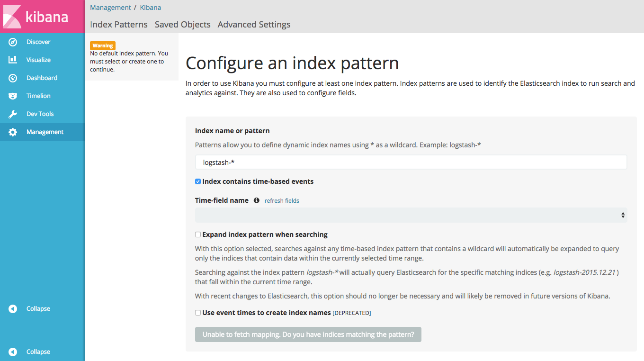Open Management via the gear icon
Image resolution: width=644 pixels, height=361 pixels.
(x=13, y=132)
